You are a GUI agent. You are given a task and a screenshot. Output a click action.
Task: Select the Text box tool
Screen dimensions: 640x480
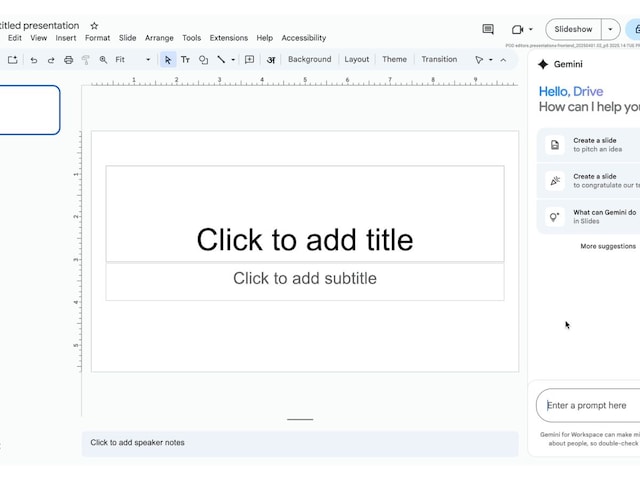tap(185, 60)
